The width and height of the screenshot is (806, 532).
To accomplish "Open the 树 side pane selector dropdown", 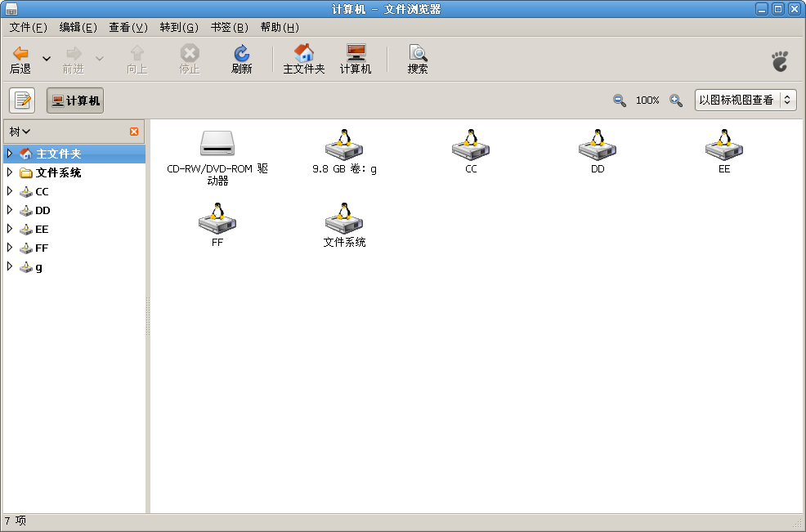I will pos(20,132).
